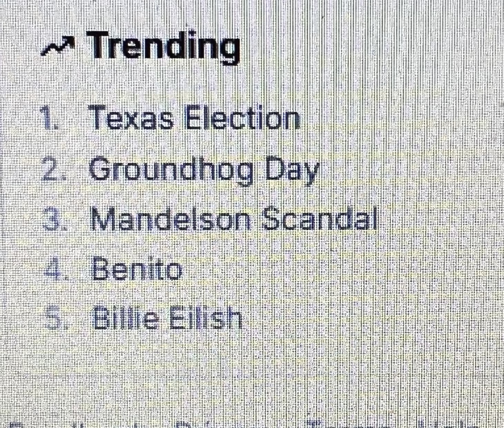Viewport: 504px width, 428px height.
Task: Click the Trending section heading
Action: 165,47
